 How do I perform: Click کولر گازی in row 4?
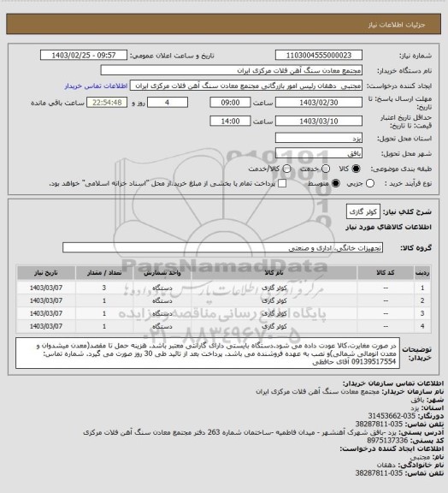[274, 326]
